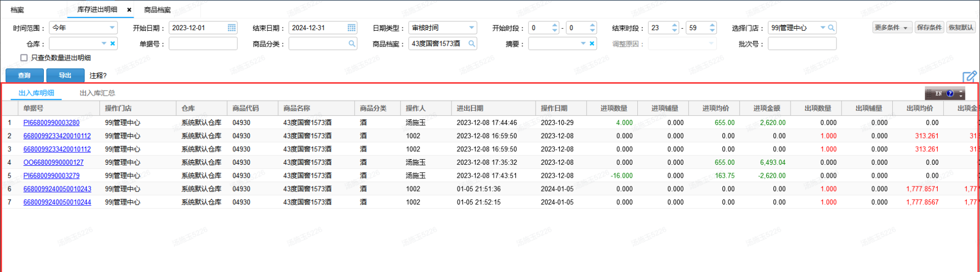980x272 pixels.
Task: Click the blue edit pencil icon
Action: [969, 77]
